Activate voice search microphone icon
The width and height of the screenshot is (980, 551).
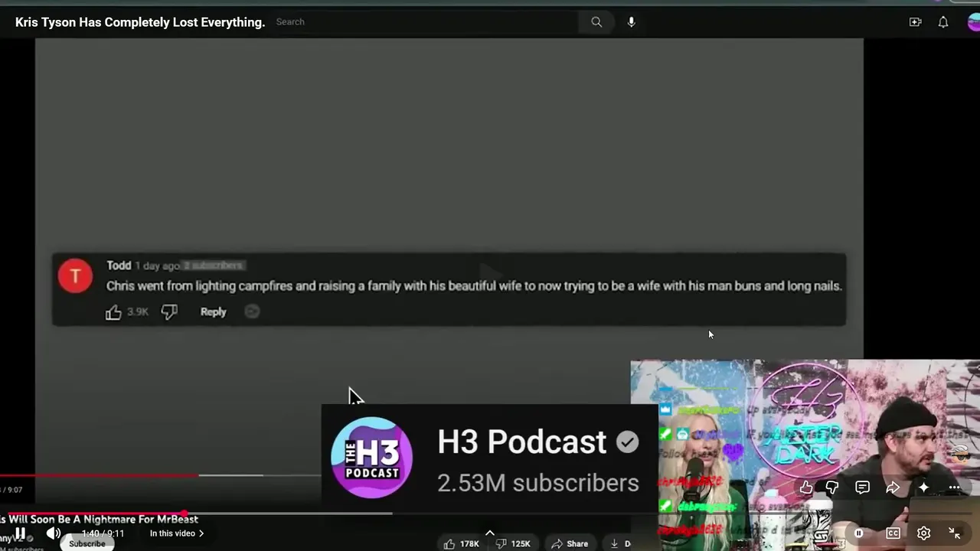632,22
